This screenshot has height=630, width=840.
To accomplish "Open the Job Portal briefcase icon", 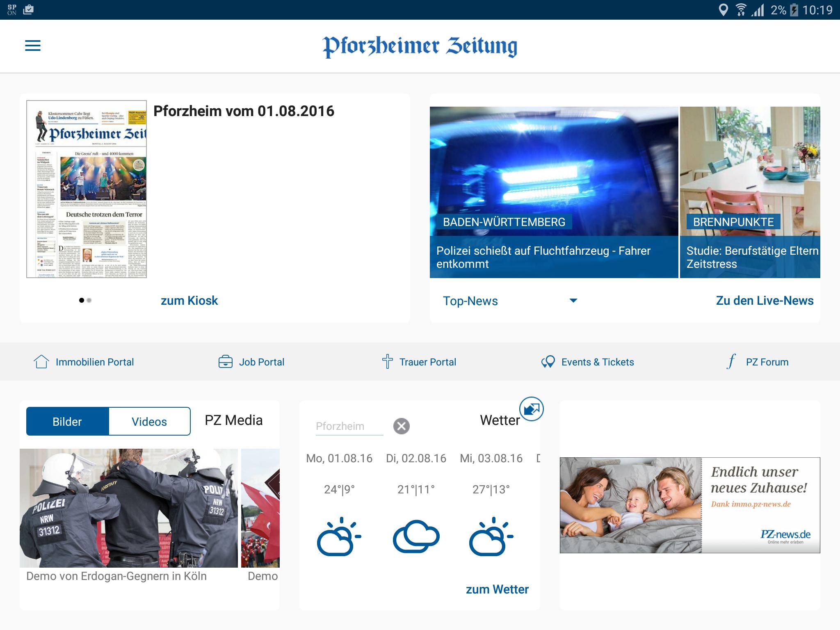I will click(x=226, y=362).
